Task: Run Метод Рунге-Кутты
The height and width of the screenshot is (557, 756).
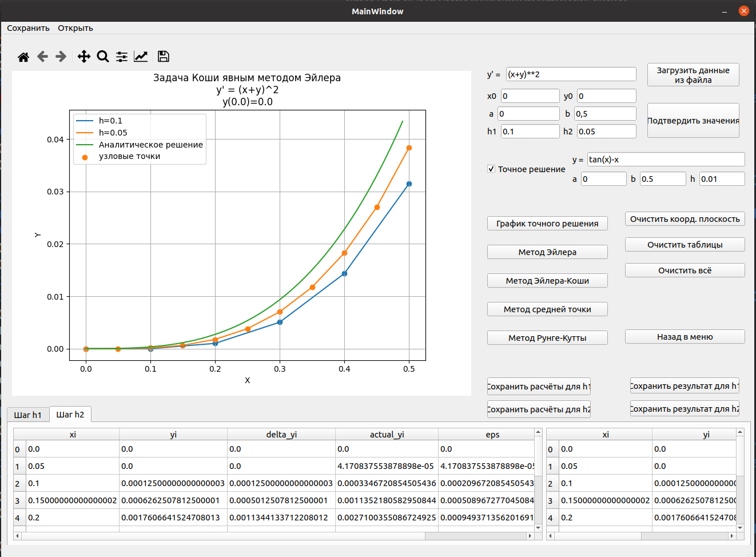Action: click(547, 338)
